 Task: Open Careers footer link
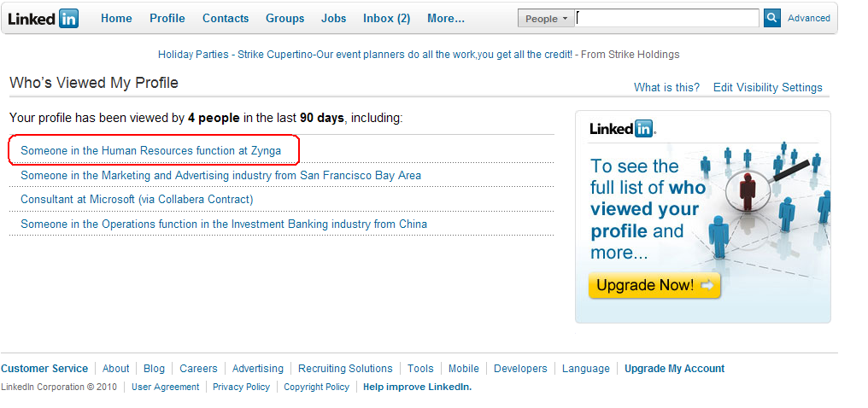(x=198, y=369)
